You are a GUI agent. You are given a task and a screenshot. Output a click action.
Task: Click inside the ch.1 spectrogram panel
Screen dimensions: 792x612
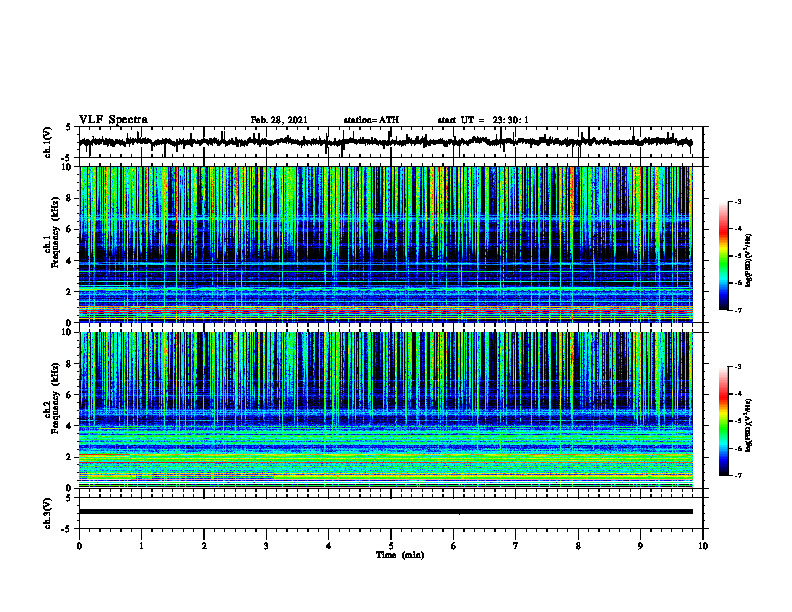coord(385,244)
